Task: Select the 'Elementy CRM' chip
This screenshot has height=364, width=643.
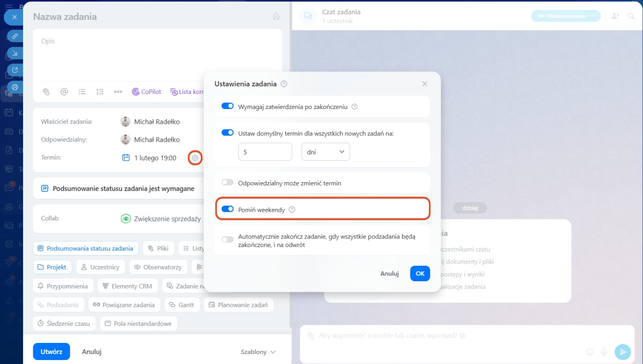Action: pyautogui.click(x=128, y=286)
